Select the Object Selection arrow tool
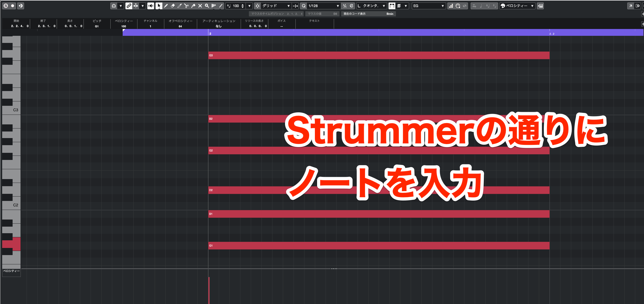This screenshot has height=304, width=644. (x=159, y=6)
